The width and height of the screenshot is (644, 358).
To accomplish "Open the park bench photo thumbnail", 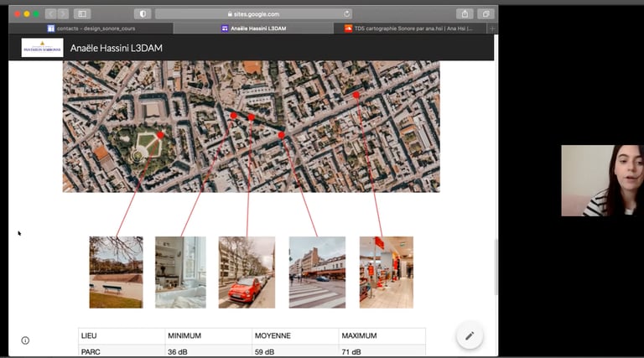I will (117, 272).
